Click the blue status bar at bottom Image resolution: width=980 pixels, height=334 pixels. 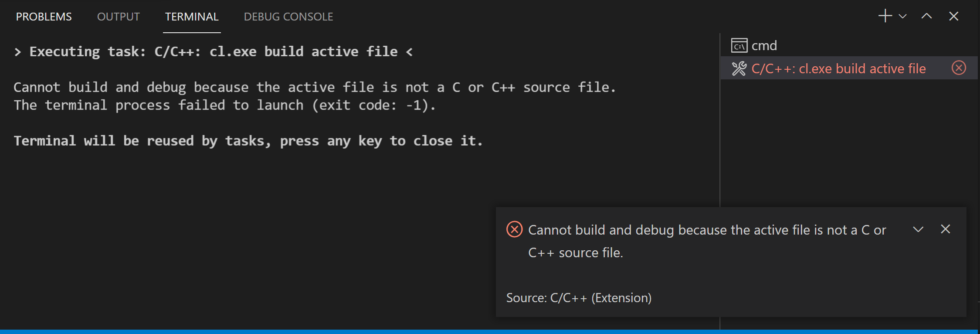490,332
